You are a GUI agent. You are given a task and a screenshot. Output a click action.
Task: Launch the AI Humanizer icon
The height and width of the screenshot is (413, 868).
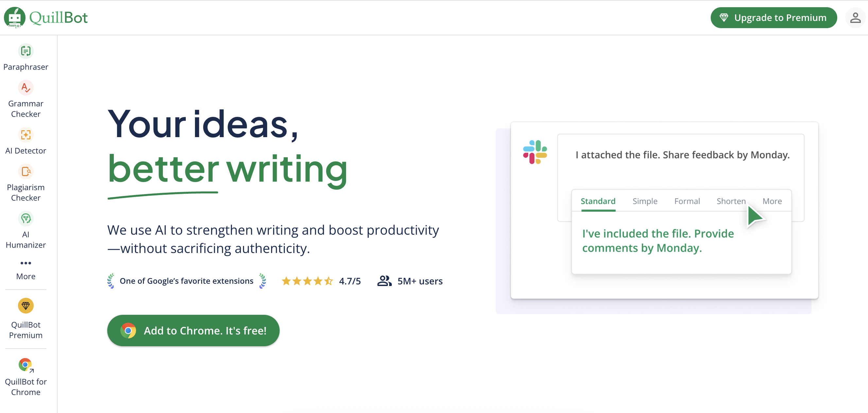pos(26,219)
